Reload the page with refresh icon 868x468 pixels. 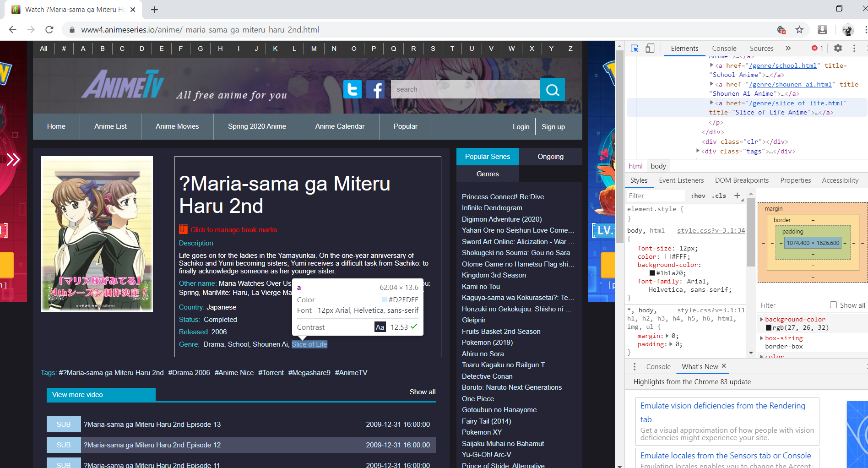pos(49,30)
